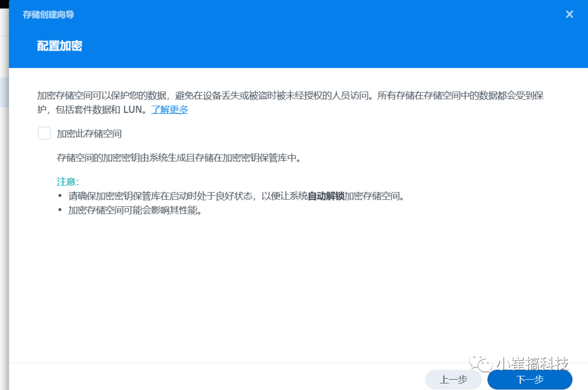The width and height of the screenshot is (588, 390).
Task: Click the 存储创建向导 title text
Action: click(48, 15)
